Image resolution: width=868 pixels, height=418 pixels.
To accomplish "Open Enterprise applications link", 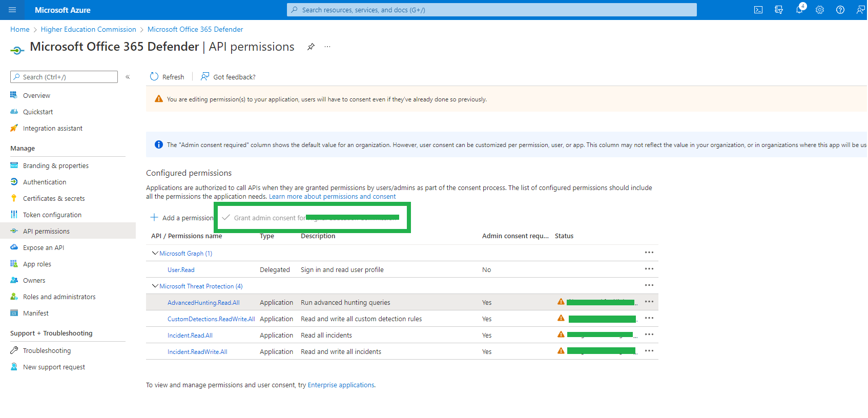I will (341, 385).
